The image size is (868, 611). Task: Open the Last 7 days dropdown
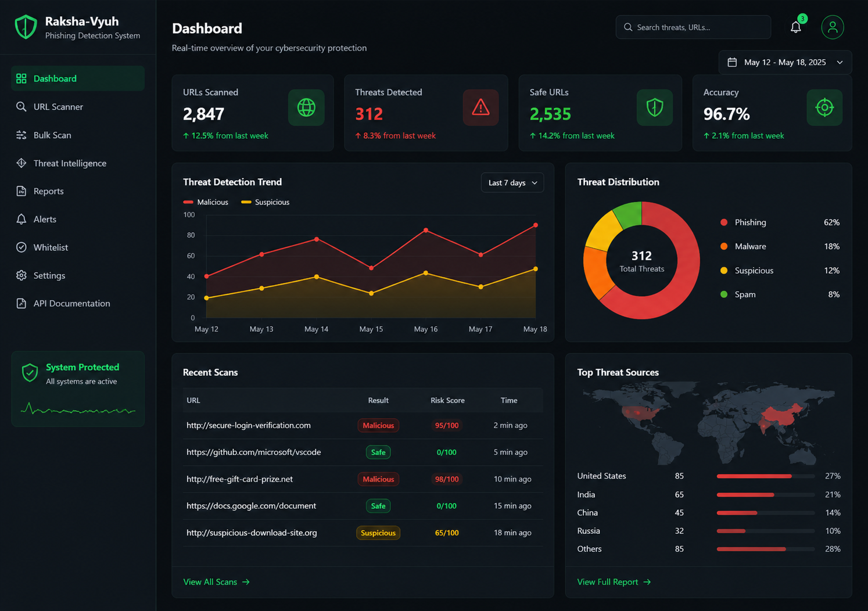pos(512,182)
